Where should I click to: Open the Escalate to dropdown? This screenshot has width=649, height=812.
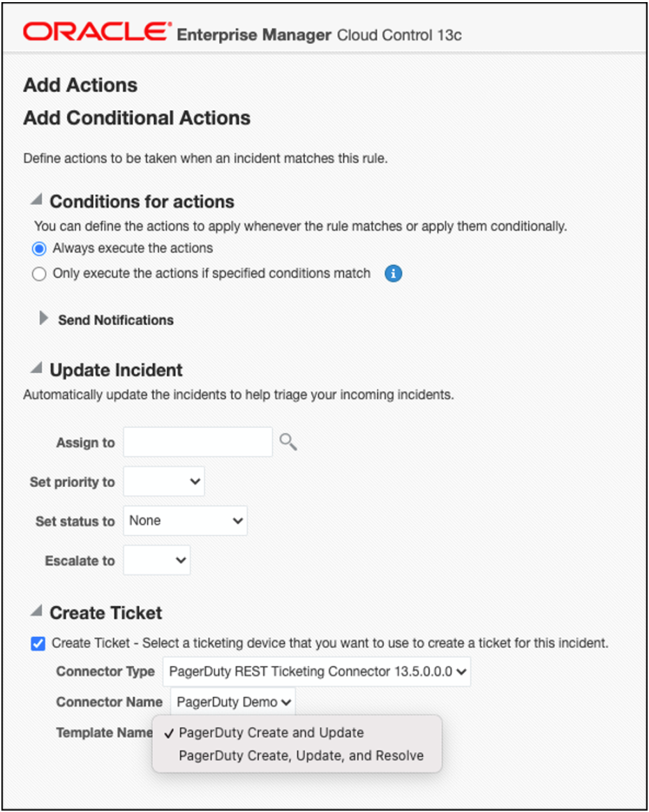[157, 560]
